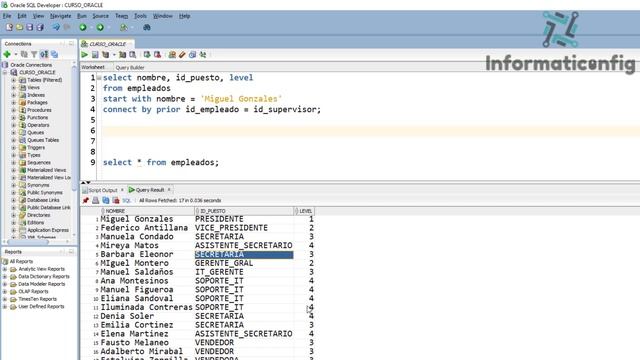Click the eraser Clear icon
This screenshot has width=640, height=360.
pos(182,55)
